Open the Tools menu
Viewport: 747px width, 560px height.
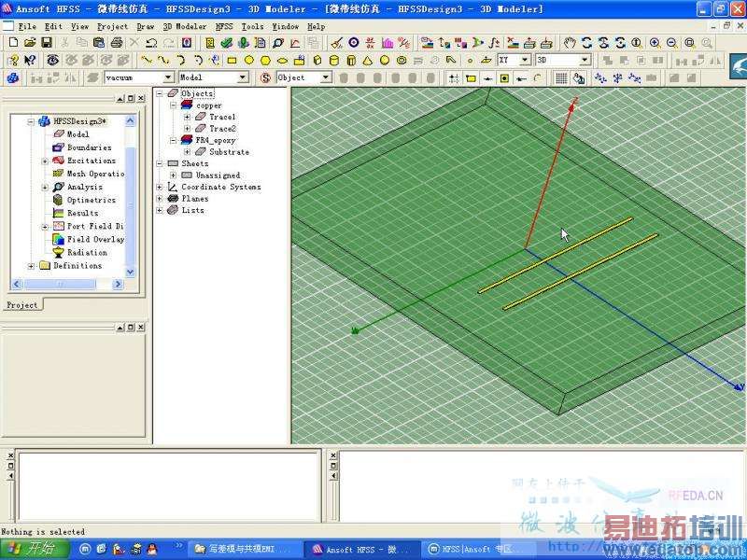pyautogui.click(x=252, y=27)
